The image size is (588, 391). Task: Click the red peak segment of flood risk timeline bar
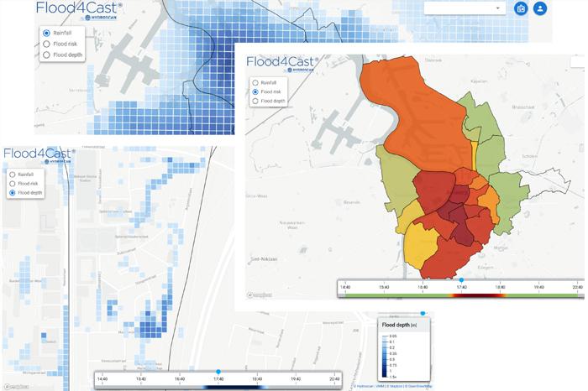477,295
